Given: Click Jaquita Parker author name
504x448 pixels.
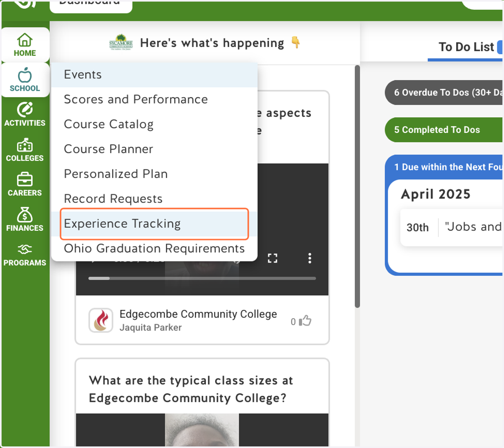Looking at the screenshot, I should pyautogui.click(x=150, y=327).
